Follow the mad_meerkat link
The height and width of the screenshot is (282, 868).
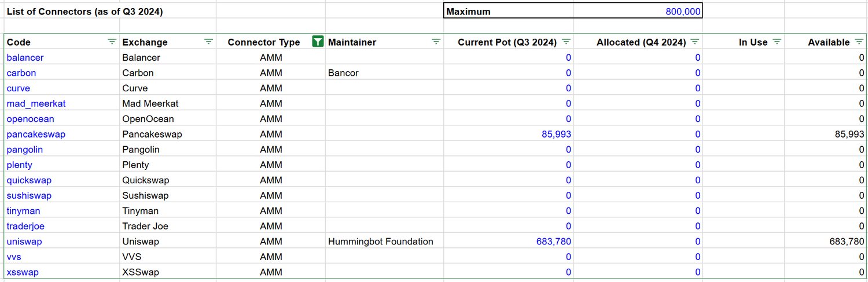(36, 103)
